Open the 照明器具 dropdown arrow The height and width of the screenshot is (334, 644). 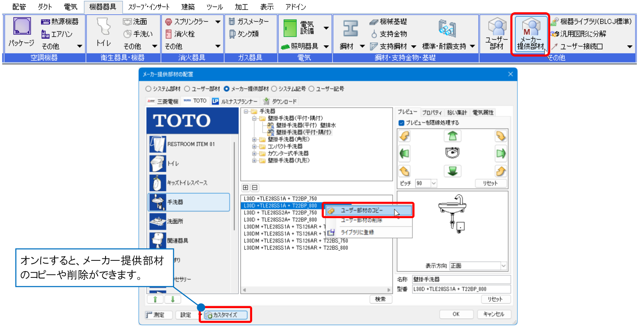pyautogui.click(x=326, y=47)
